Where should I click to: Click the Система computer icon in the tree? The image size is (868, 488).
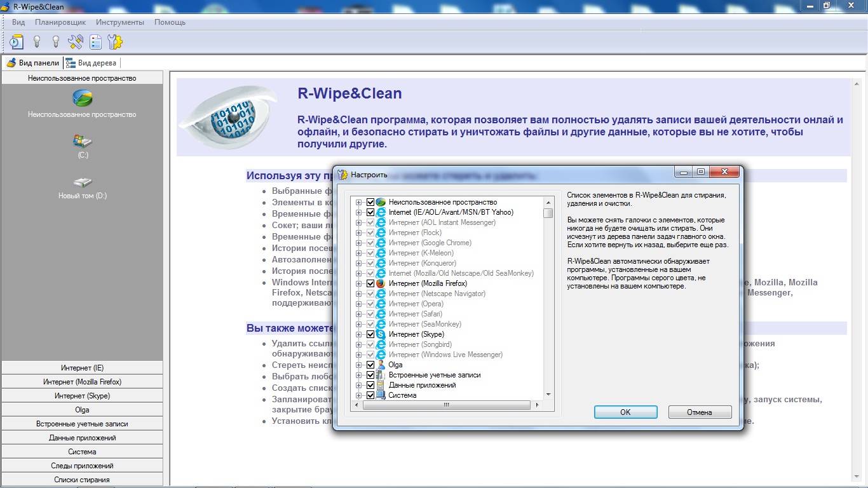click(381, 395)
